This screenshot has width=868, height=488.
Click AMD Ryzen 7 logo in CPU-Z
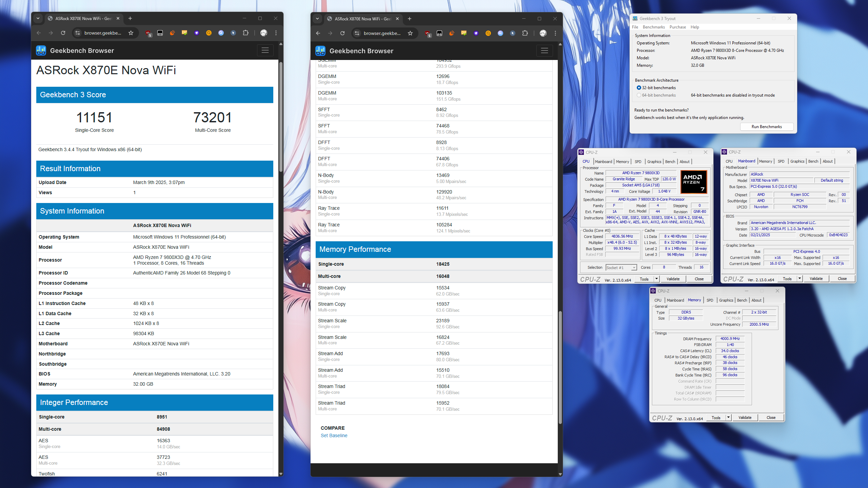[x=694, y=182]
